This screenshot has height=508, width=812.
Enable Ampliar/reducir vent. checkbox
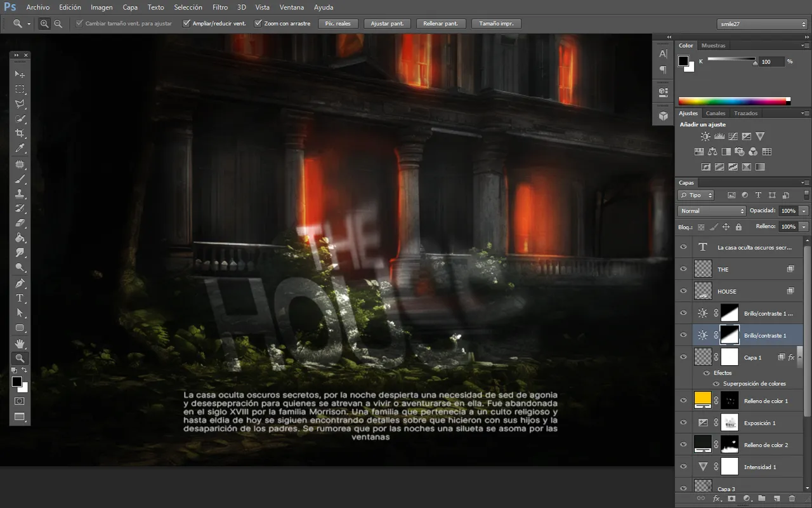tap(187, 23)
